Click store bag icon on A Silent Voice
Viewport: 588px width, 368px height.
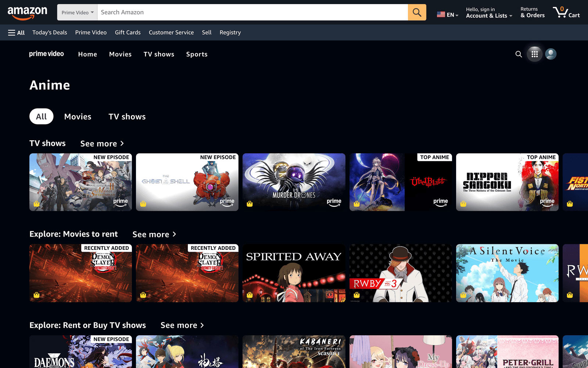(x=463, y=295)
